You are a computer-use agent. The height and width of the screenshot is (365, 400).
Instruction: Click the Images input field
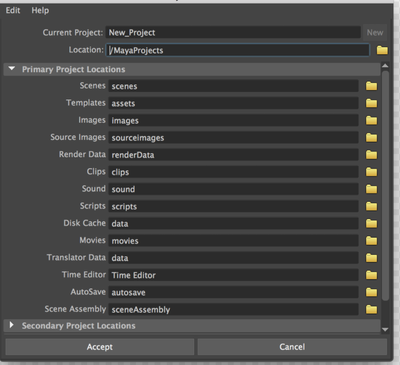(x=233, y=120)
